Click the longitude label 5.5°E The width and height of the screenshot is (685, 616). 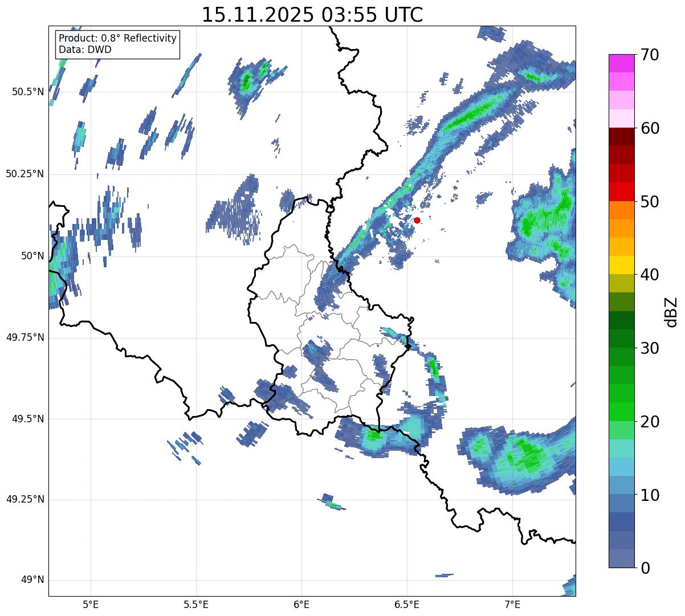click(x=196, y=604)
